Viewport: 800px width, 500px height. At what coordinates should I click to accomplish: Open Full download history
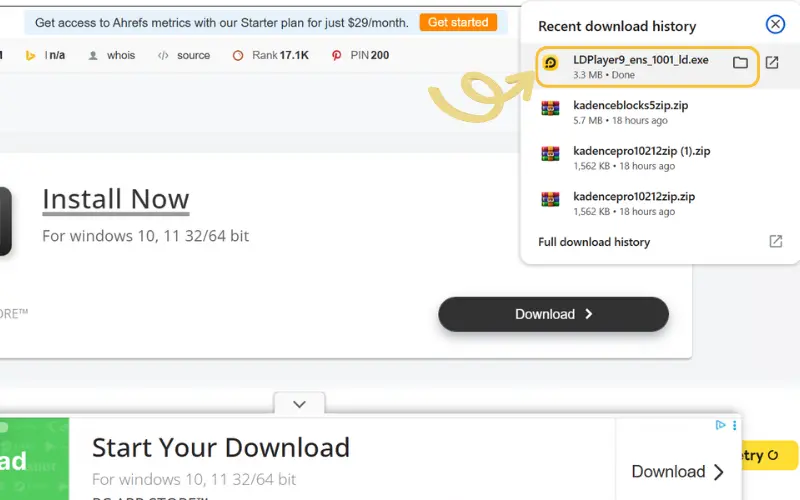[594, 242]
